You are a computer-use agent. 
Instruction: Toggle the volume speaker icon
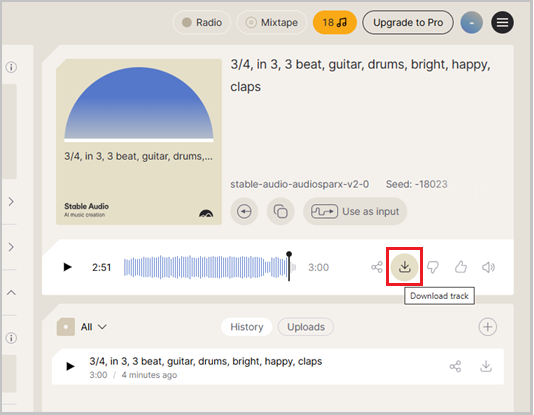pos(488,267)
